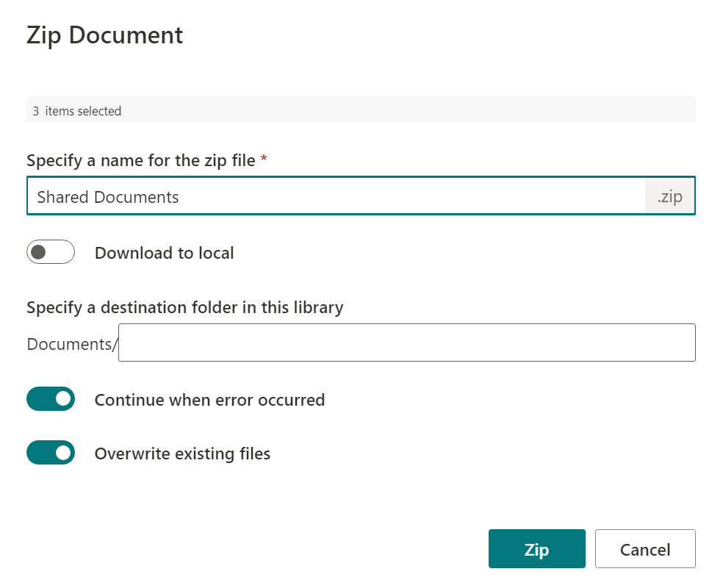Cancel the Zip Document dialog
The image size is (723, 588).
coord(645,549)
